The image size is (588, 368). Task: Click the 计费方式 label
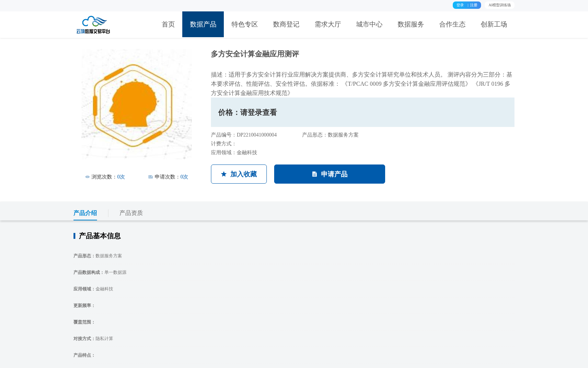coord(223,144)
